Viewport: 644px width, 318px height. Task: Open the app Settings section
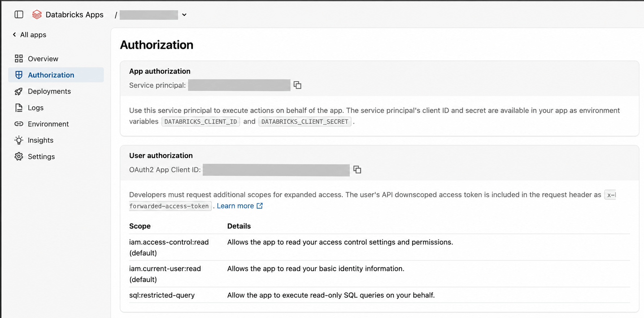56,156
